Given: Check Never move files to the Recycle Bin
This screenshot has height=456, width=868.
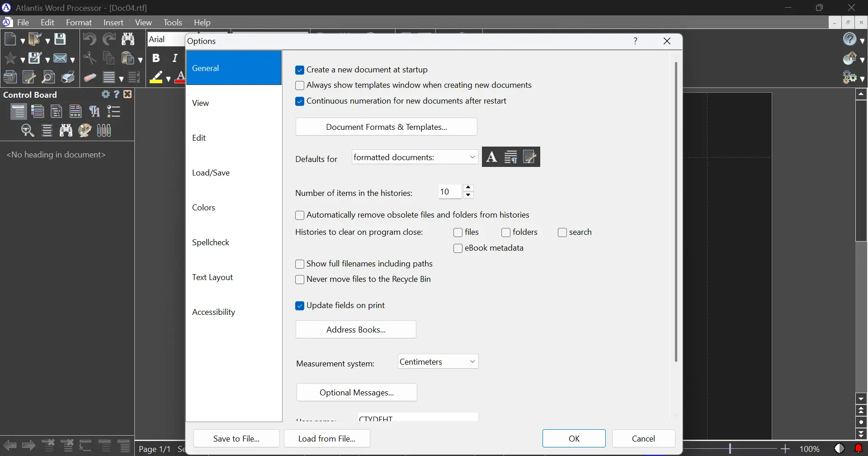Looking at the screenshot, I should coord(300,280).
